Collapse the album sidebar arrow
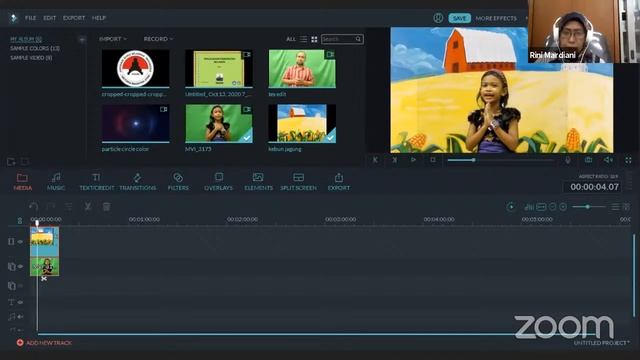The height and width of the screenshot is (360, 640). pos(82,40)
